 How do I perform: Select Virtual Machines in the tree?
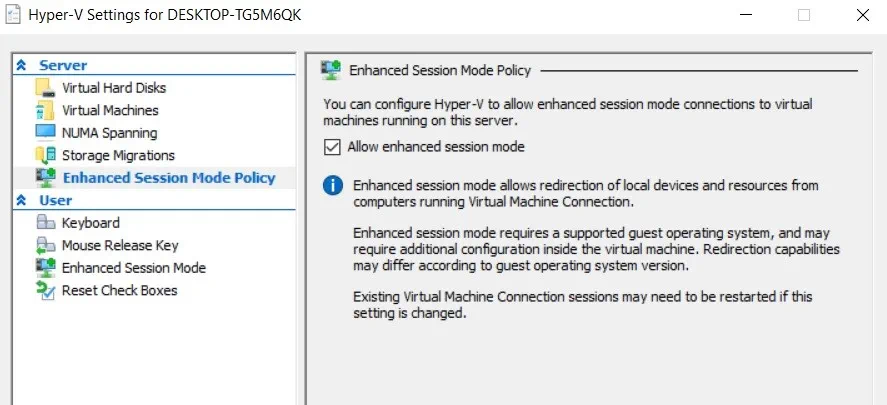110,110
